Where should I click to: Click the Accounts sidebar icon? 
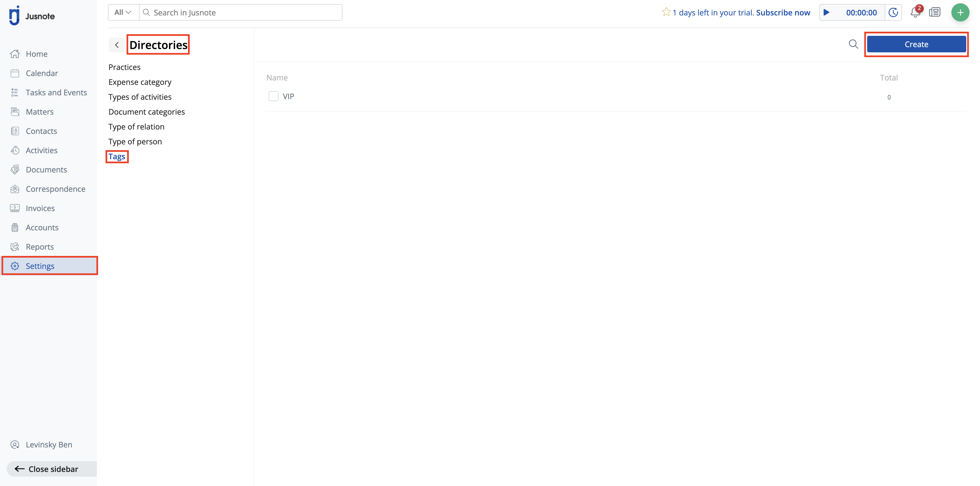point(15,227)
